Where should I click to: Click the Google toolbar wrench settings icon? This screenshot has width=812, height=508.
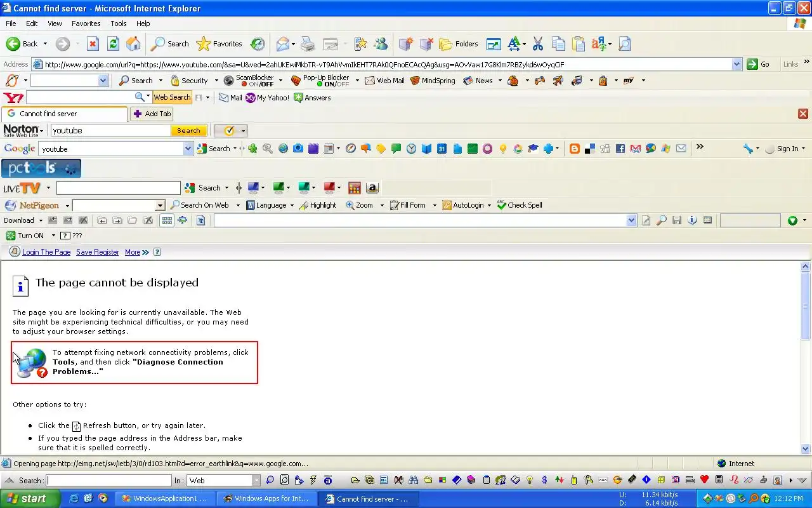(749, 149)
